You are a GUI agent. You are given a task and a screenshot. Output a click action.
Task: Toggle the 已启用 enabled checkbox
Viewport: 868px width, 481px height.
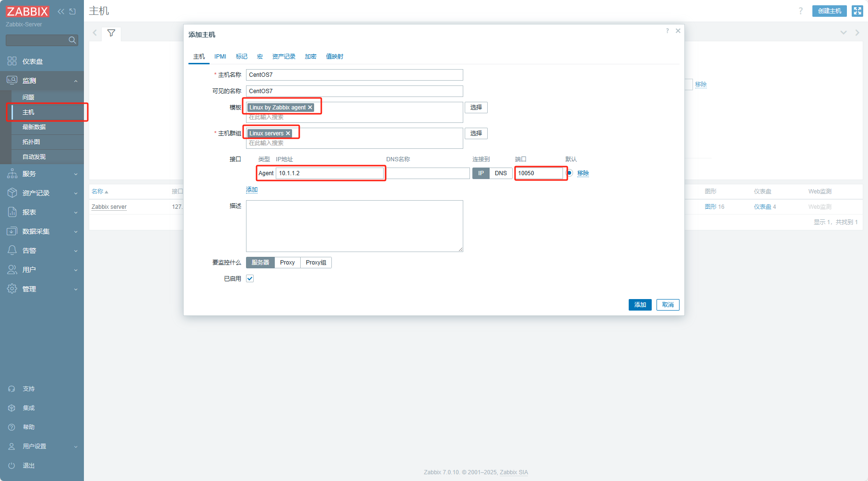click(x=250, y=278)
